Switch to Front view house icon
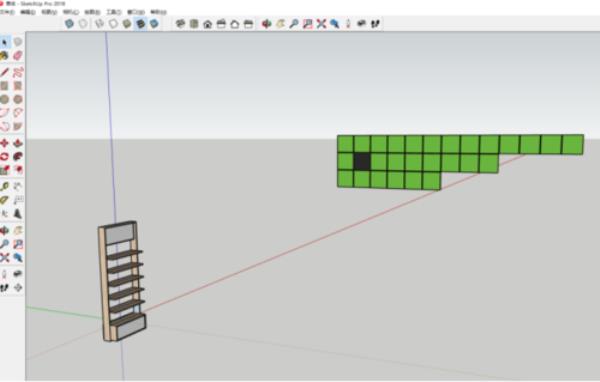This screenshot has width=600, height=382. pyautogui.click(x=208, y=24)
